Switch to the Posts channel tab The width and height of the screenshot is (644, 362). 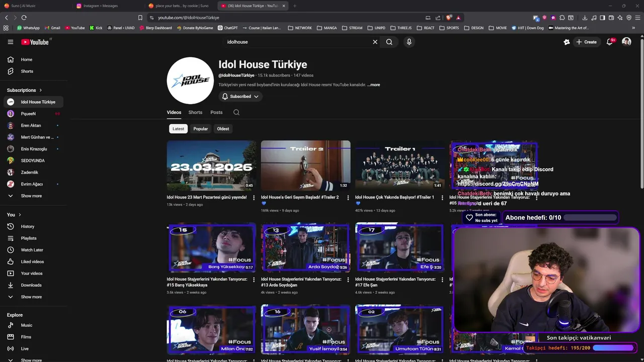pos(216,112)
